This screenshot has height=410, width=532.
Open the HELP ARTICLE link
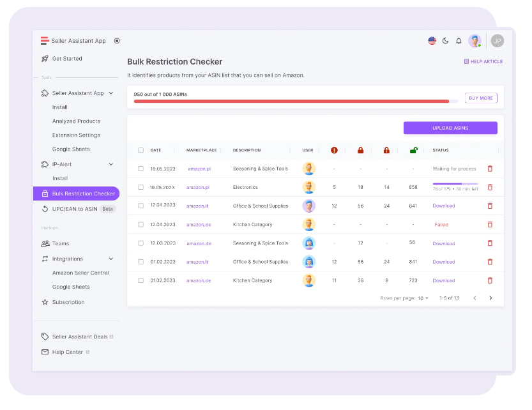pyautogui.click(x=483, y=61)
